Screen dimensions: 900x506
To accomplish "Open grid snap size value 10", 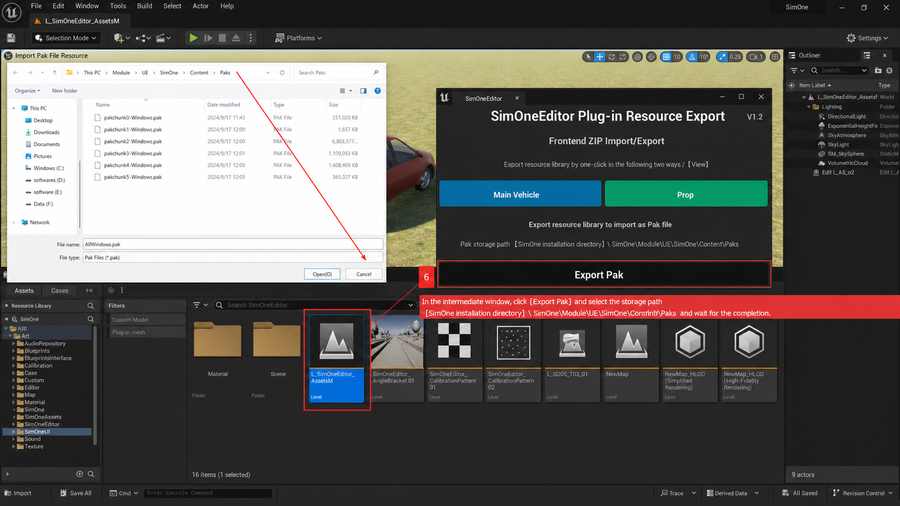I will [x=677, y=56].
